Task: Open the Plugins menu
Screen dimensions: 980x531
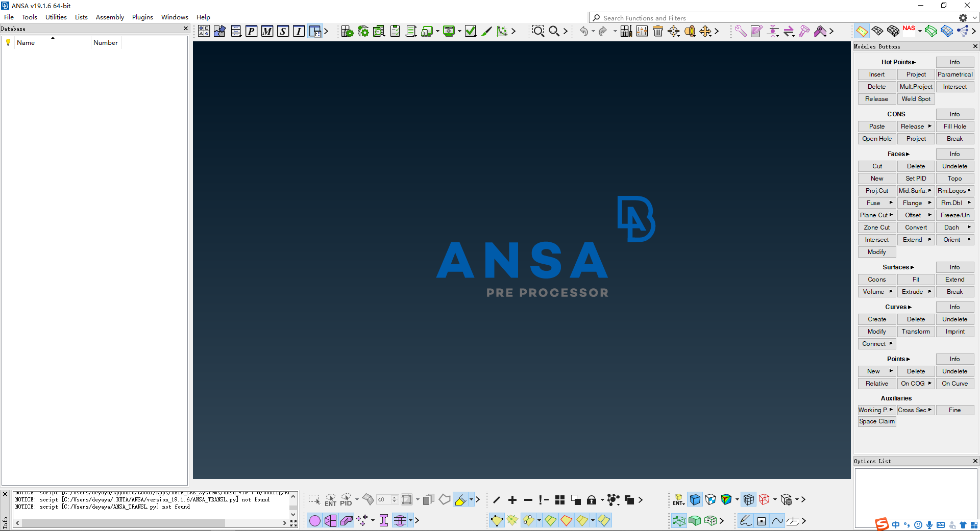Action: pyautogui.click(x=142, y=17)
